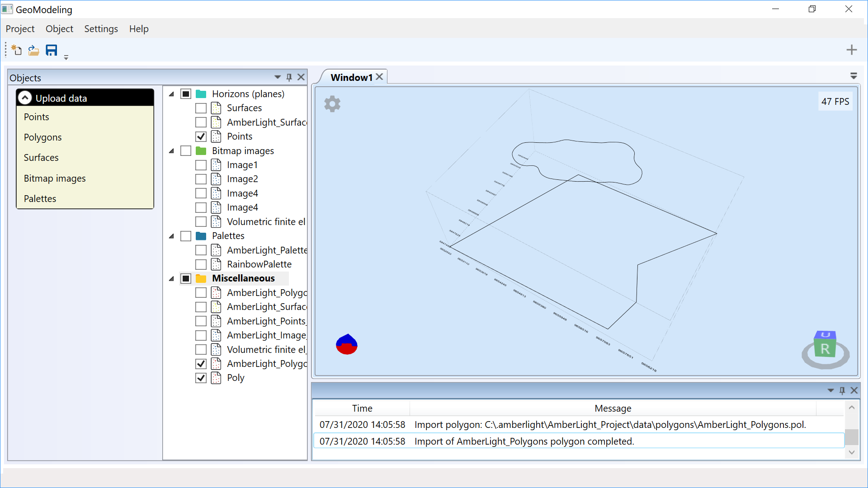868x488 pixels.
Task: Click the Bitmap images green folder icon
Action: click(201, 151)
